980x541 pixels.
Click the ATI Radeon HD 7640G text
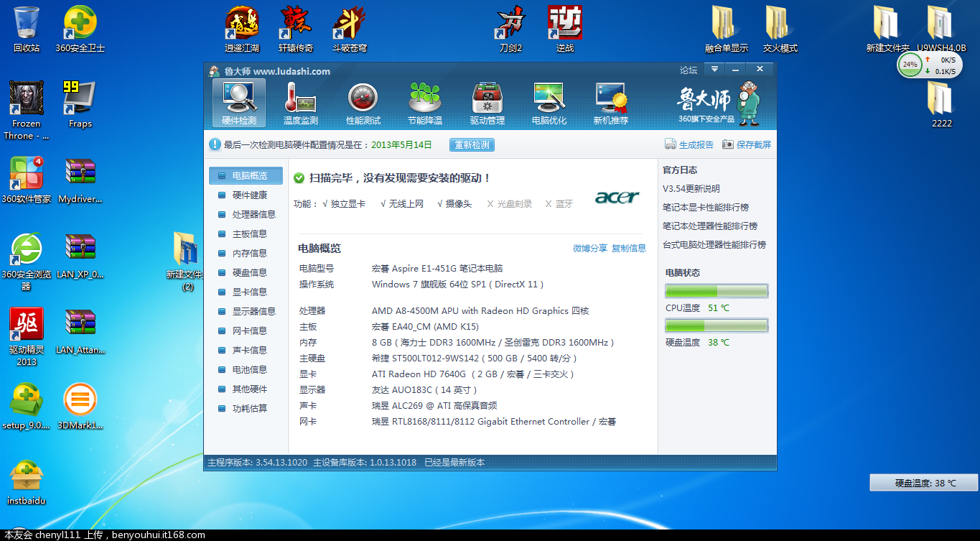pos(473,374)
